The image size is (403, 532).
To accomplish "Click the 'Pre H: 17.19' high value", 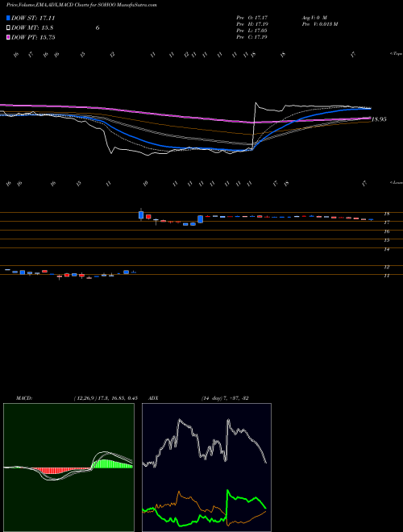I will point(252,23).
